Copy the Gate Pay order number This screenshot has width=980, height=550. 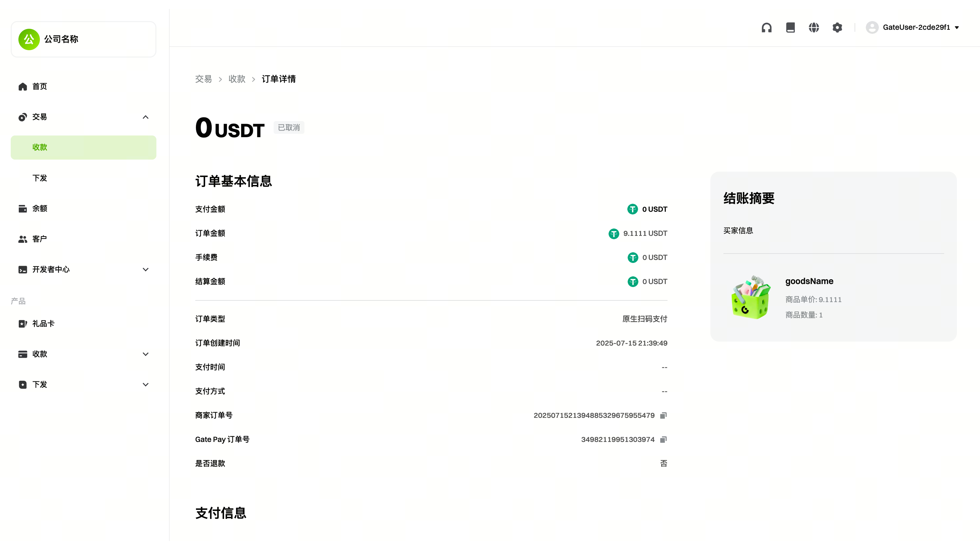pyautogui.click(x=663, y=439)
